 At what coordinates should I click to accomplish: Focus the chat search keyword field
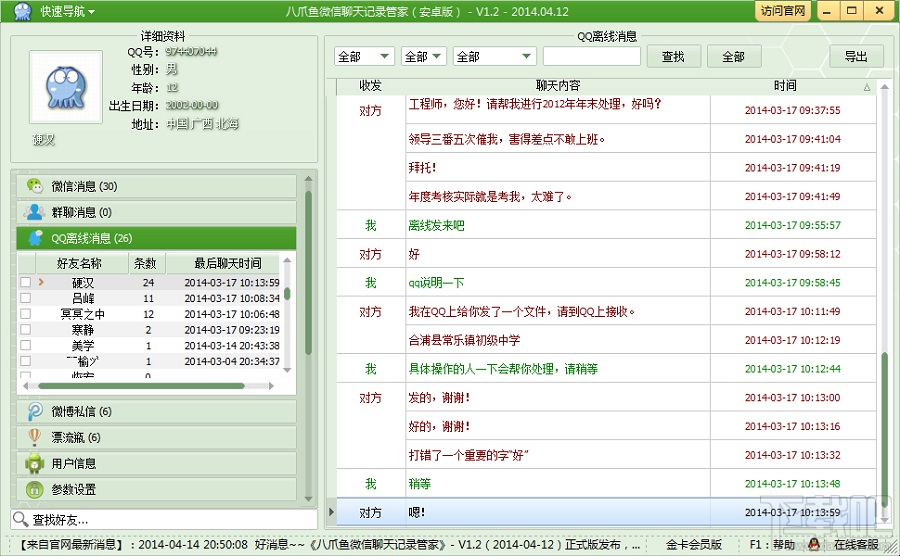click(591, 56)
